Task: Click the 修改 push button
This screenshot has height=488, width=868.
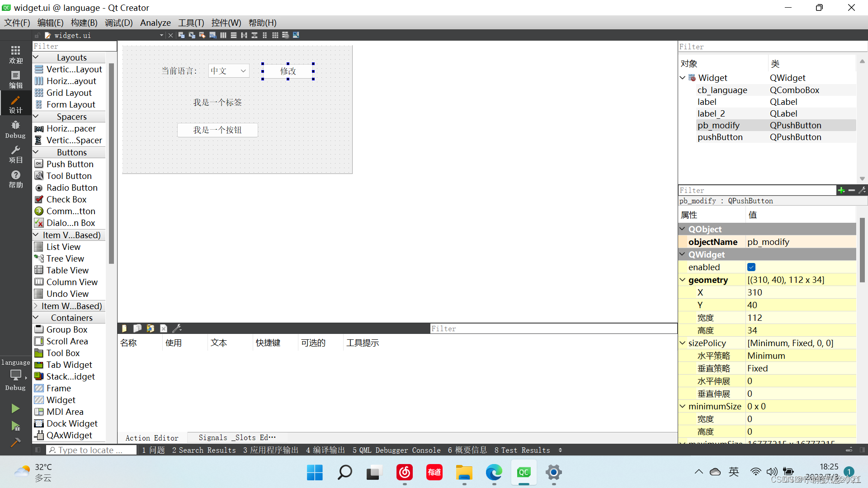Action: [x=288, y=71]
